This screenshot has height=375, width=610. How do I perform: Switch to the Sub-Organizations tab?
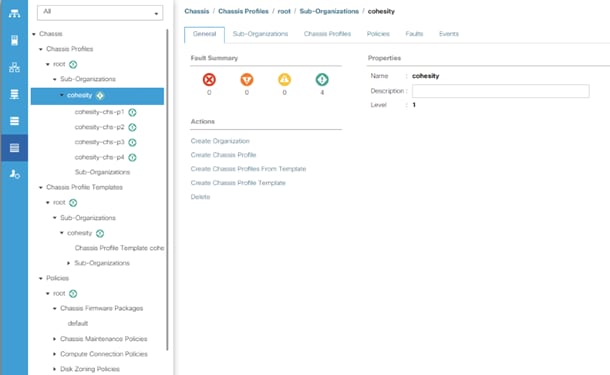260,34
